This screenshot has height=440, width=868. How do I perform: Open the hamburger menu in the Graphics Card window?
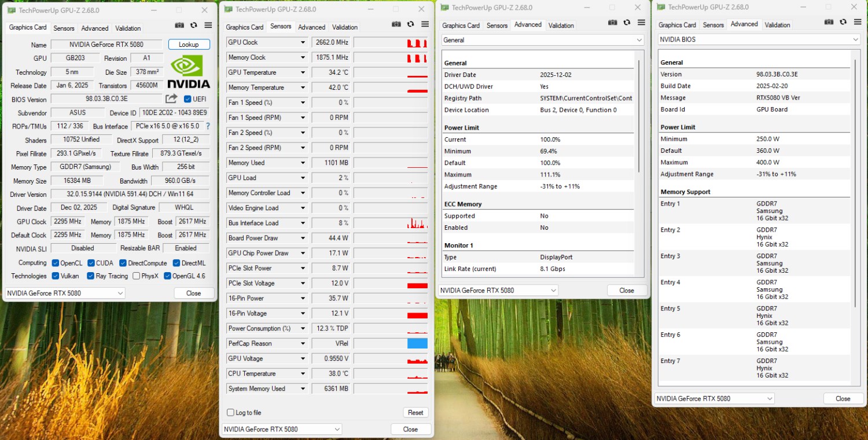pos(208,25)
